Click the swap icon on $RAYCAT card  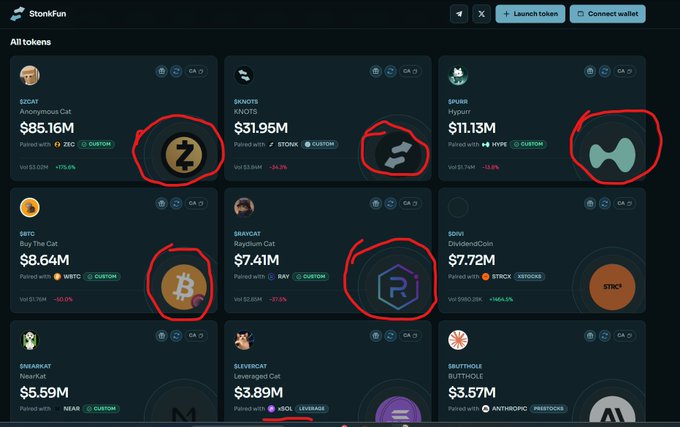coord(390,203)
